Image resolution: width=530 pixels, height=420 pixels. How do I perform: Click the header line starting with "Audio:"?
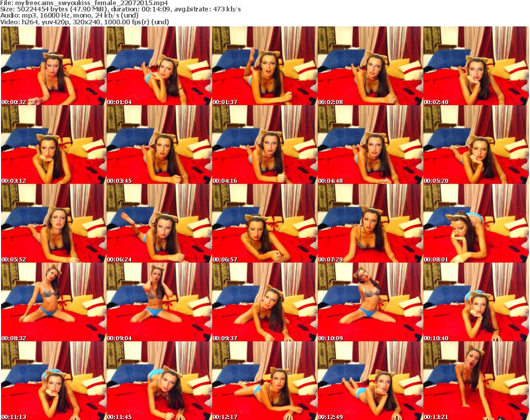[x=69, y=16]
